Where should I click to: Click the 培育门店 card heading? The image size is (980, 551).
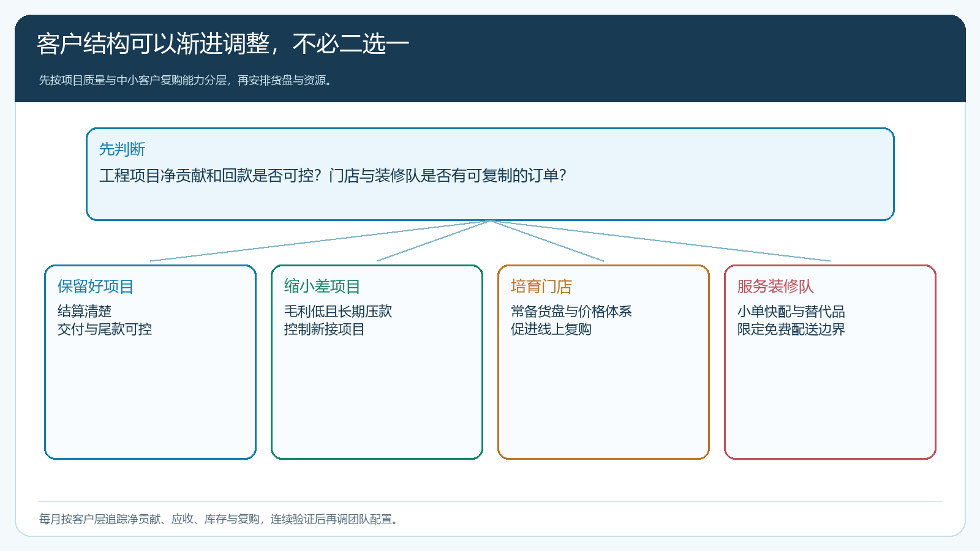pos(541,287)
